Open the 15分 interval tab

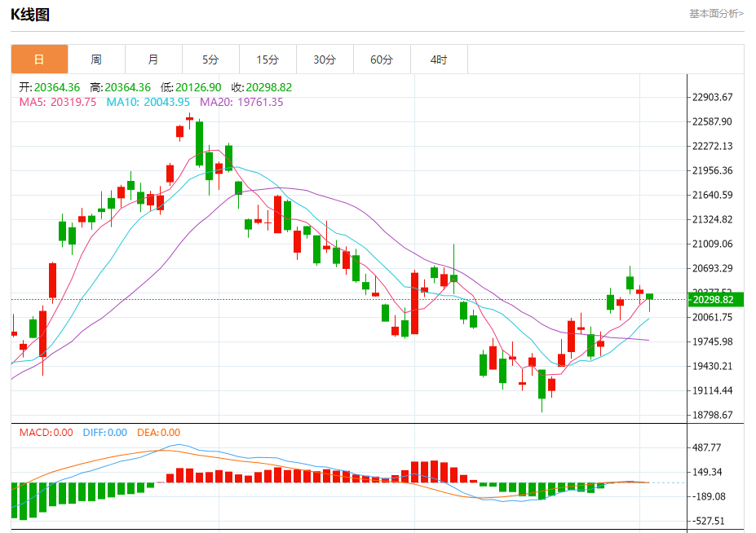click(x=267, y=59)
